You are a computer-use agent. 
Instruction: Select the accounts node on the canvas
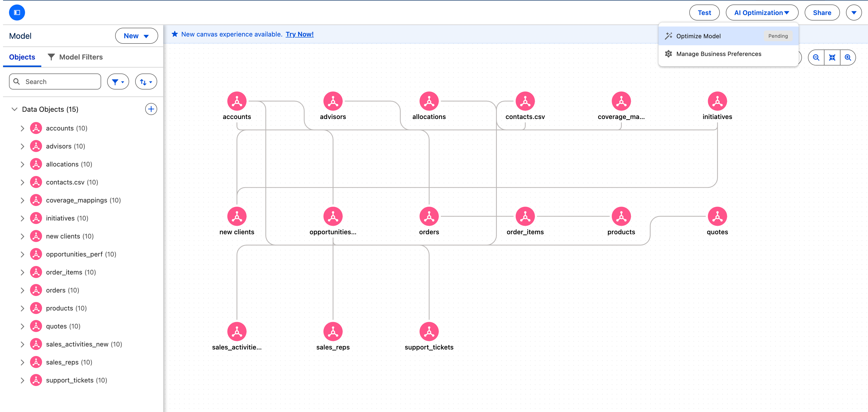pos(237,101)
